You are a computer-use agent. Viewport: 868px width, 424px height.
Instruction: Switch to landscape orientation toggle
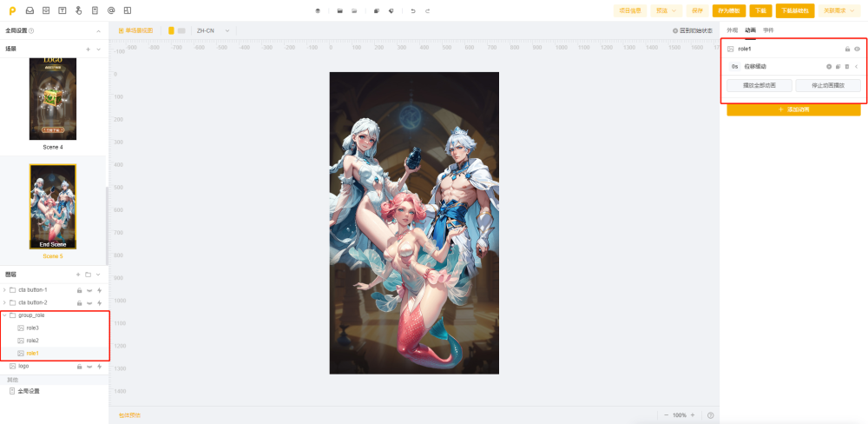[x=181, y=30]
